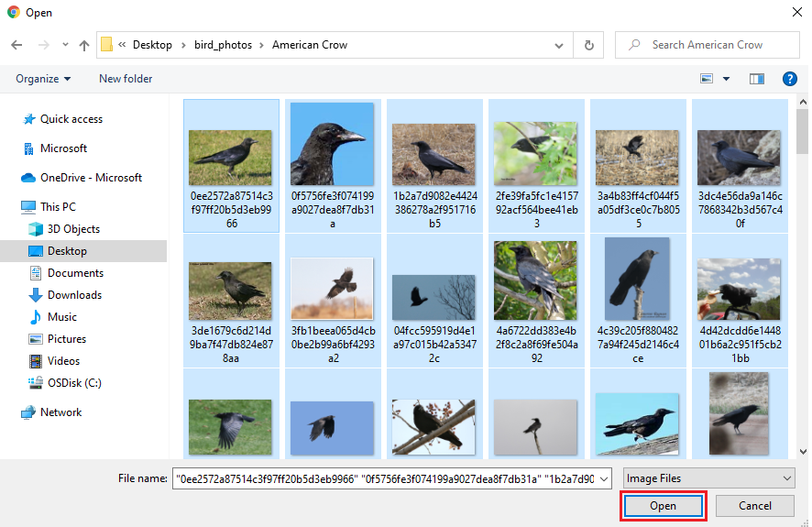
Task: Close the Open dialog window
Action: click(797, 12)
